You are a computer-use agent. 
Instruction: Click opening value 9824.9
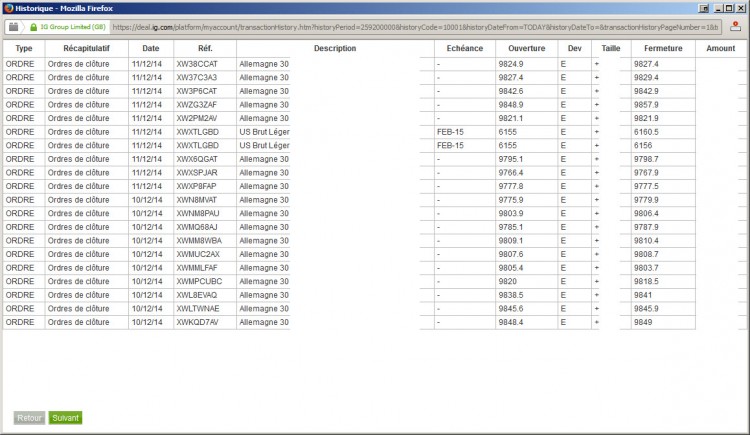[x=511, y=64]
